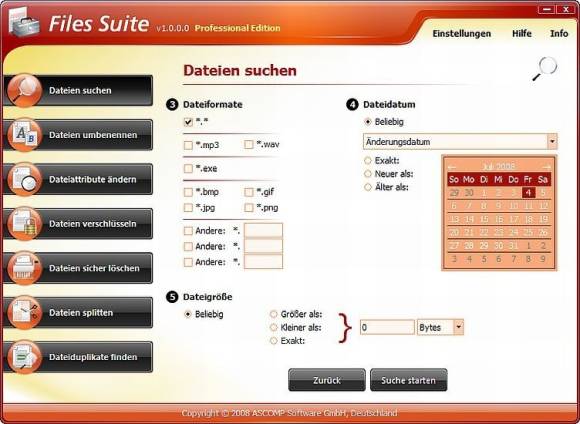Open Dateien umbenennen from the sidebar
Screen dimensions: 580x424
[78, 135]
